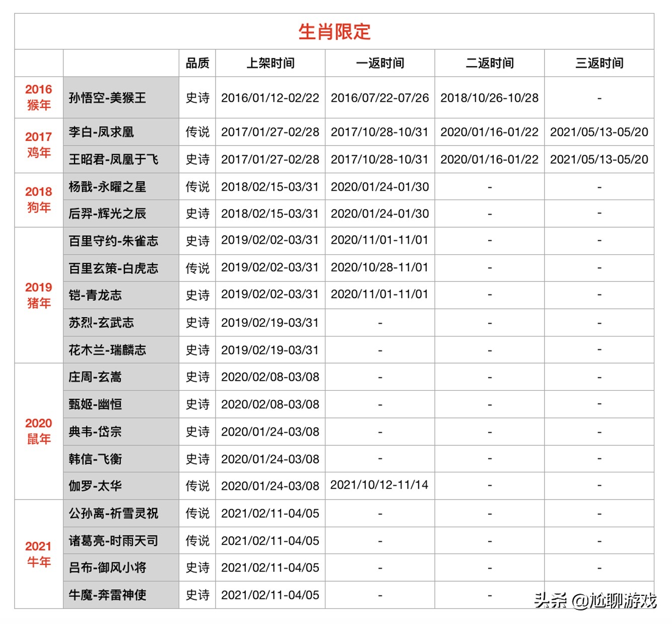Click the 2017 鸡年 year cell
The height and width of the screenshot is (624, 672).
[39, 145]
